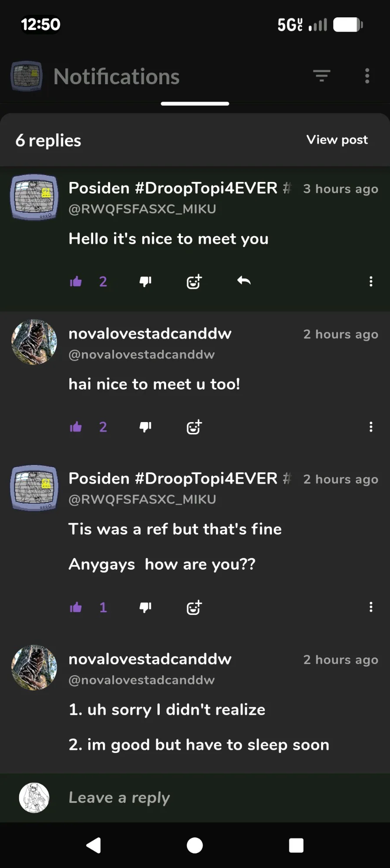This screenshot has height=868, width=390.
Task: Like the "hai nice to meet u too!" reply
Action: click(76, 427)
